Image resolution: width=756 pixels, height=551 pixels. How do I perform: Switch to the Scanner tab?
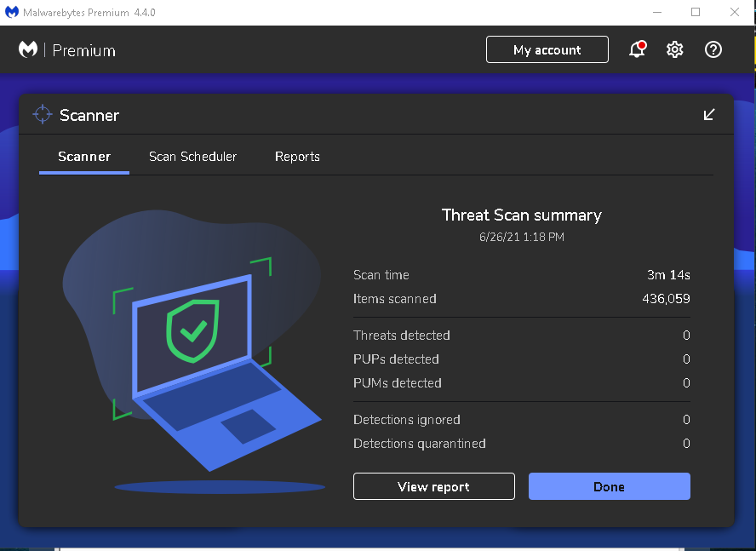84,157
